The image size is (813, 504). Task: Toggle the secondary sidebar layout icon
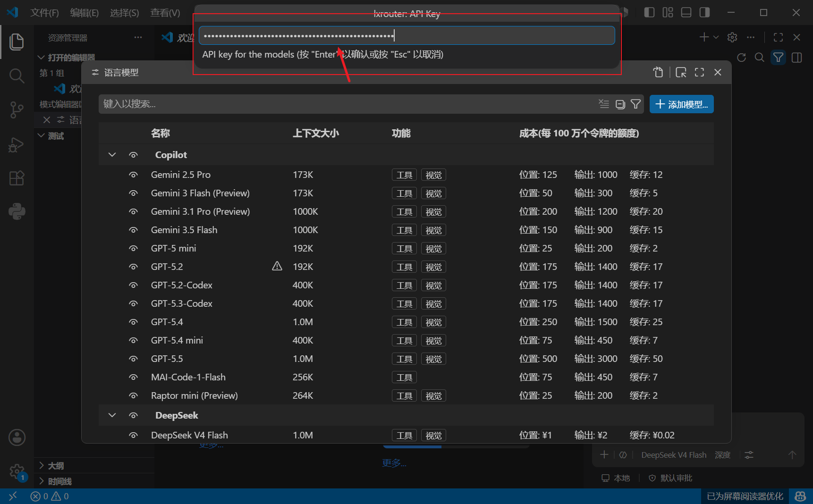pos(704,12)
